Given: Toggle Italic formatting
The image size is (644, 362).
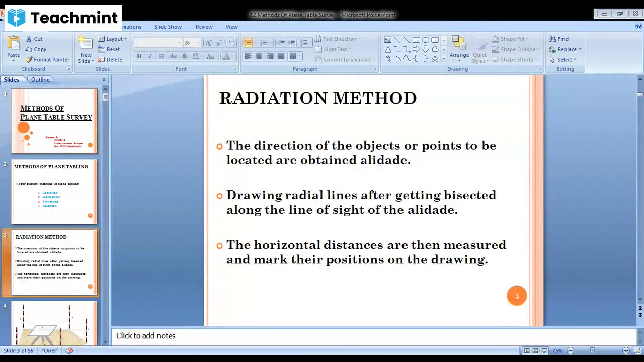Looking at the screenshot, I should pyautogui.click(x=150, y=56).
